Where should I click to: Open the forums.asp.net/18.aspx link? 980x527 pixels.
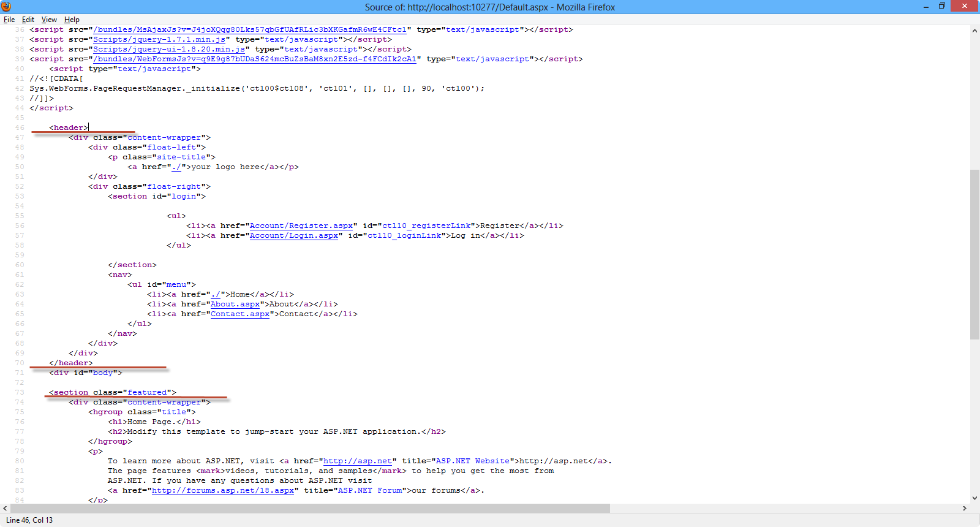tap(223, 490)
